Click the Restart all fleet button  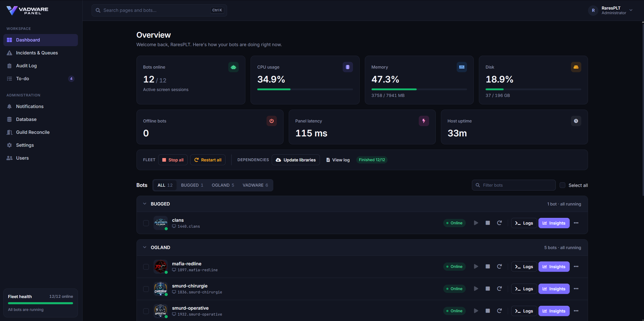pyautogui.click(x=208, y=160)
